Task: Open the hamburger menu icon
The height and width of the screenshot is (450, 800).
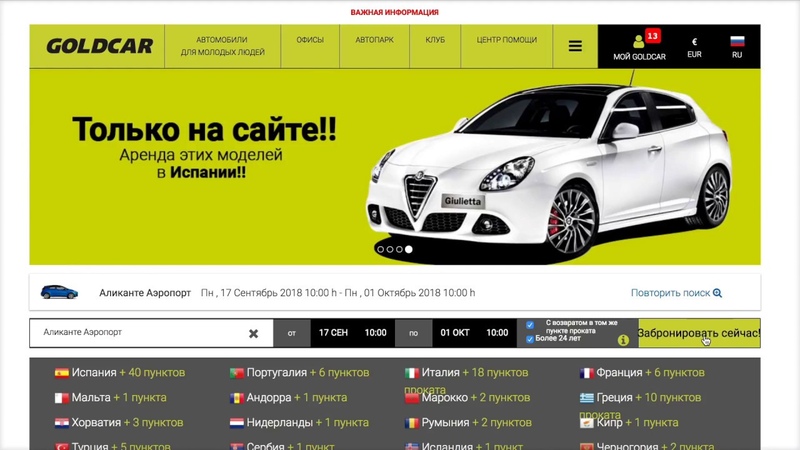Action: (575, 46)
